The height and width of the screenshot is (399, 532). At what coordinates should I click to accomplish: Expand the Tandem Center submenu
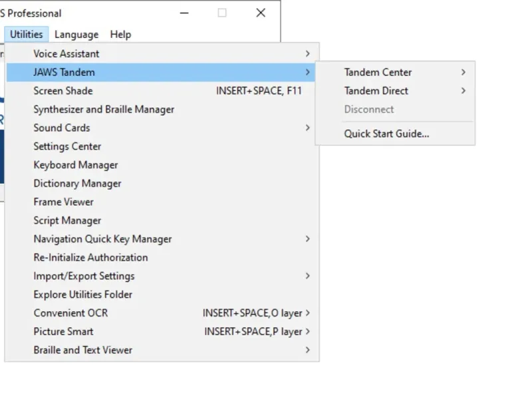(378, 72)
